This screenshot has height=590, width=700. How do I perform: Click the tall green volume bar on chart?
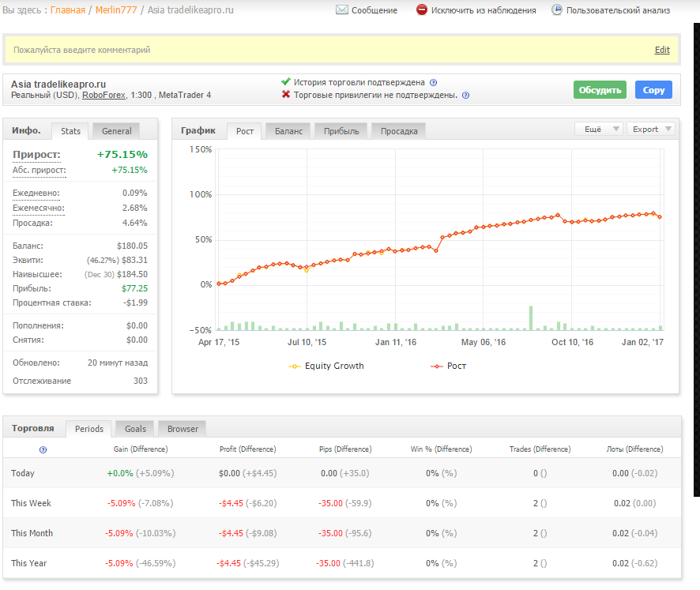tap(531, 318)
